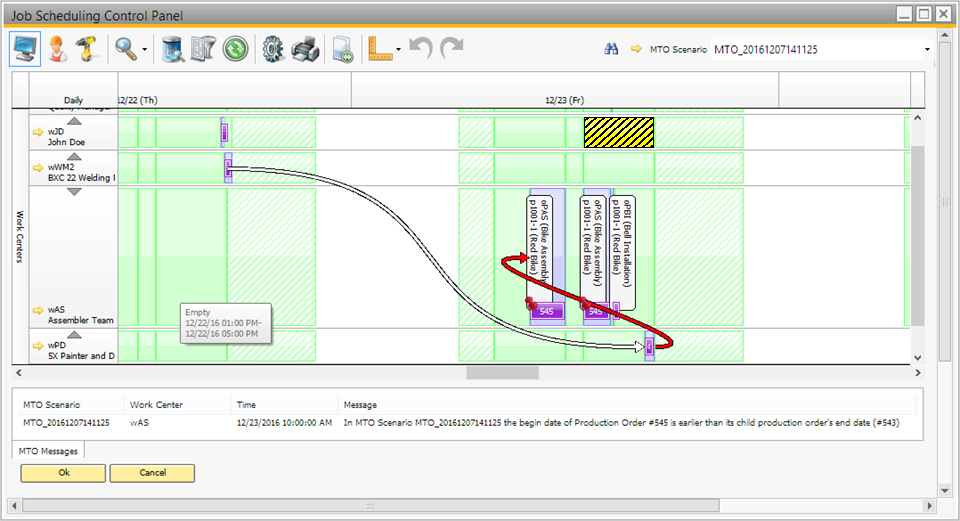Viewport: 960px width, 521px height.
Task: Open settings with the gear icon
Action: (273, 49)
